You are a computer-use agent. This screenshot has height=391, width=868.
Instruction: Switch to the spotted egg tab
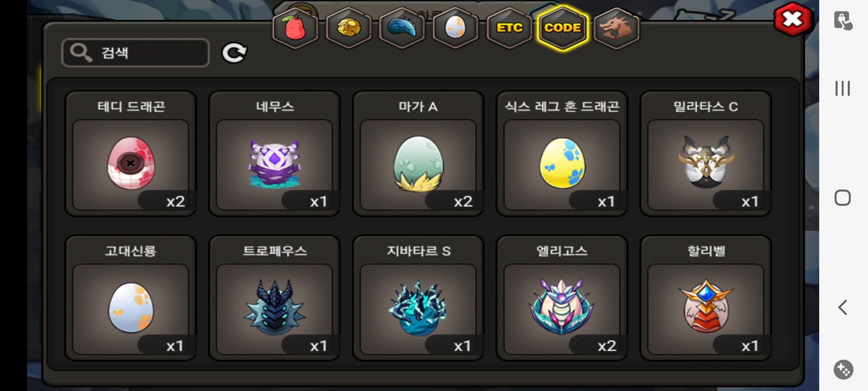point(455,28)
